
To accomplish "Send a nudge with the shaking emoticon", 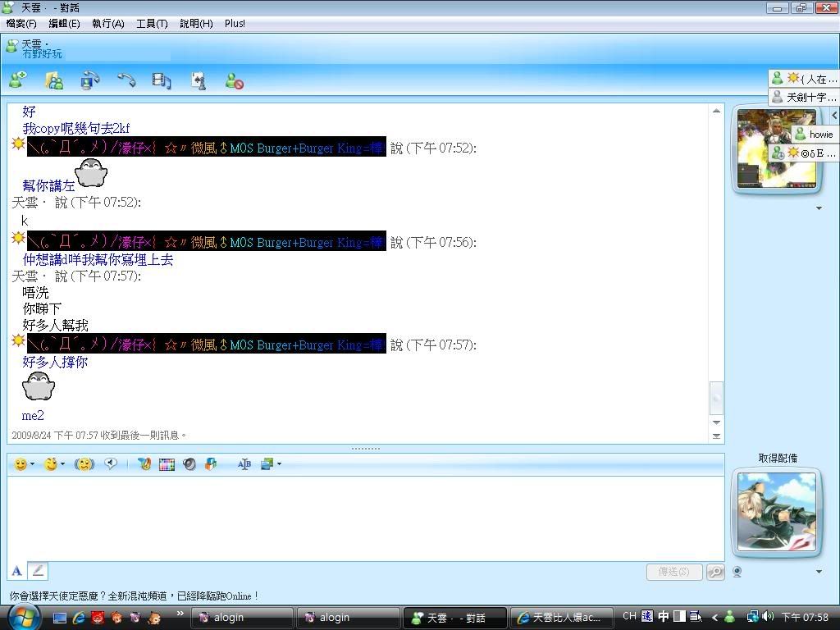I will point(84,464).
